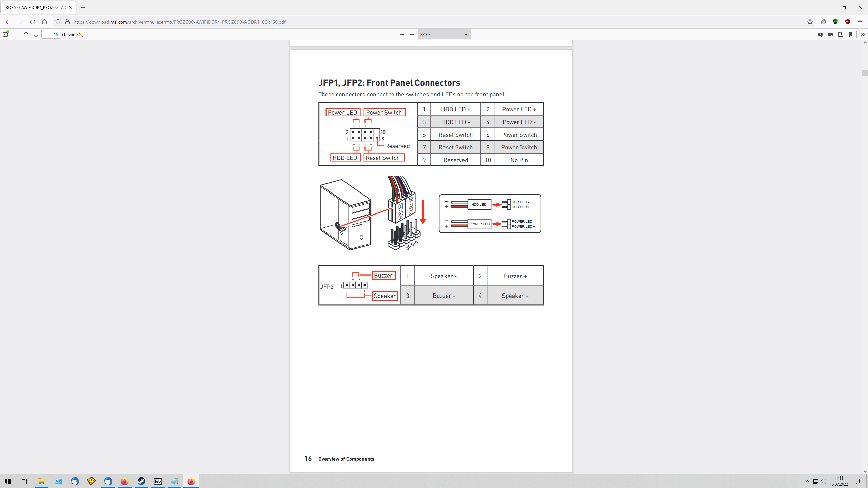Open the current view bookmark tool
Image resolution: width=868 pixels, height=488 pixels.
pos(850,34)
